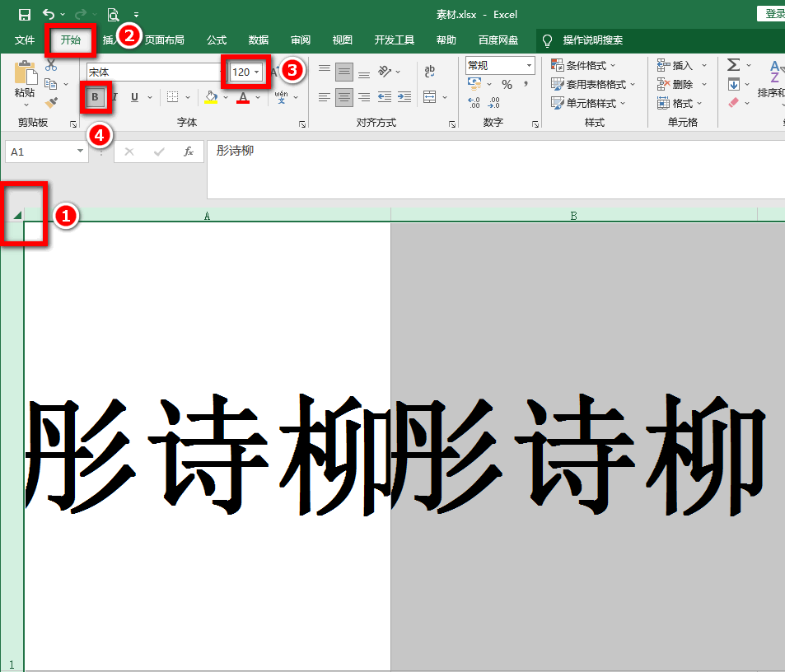Viewport: 785px width, 672px height.
Task: Click the 宋体 font name box
Action: [x=153, y=72]
